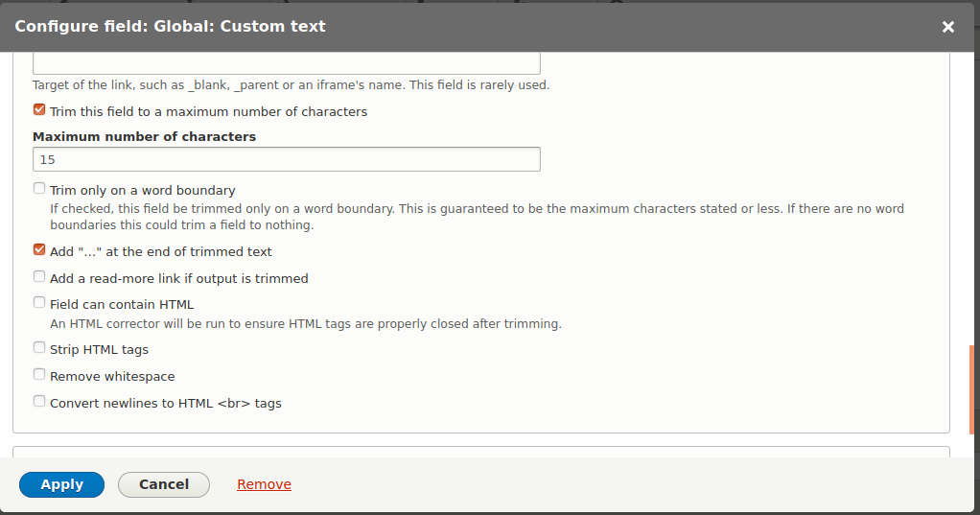Uncheck Trim this field to maximum characters

tap(39, 110)
